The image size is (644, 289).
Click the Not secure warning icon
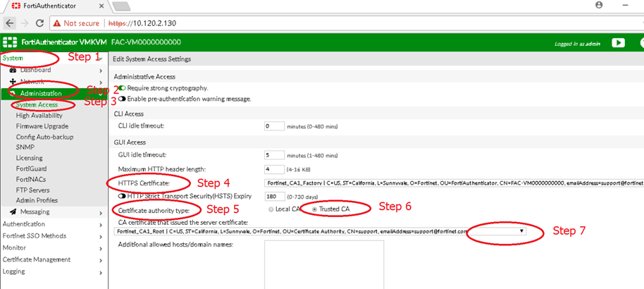tap(56, 23)
